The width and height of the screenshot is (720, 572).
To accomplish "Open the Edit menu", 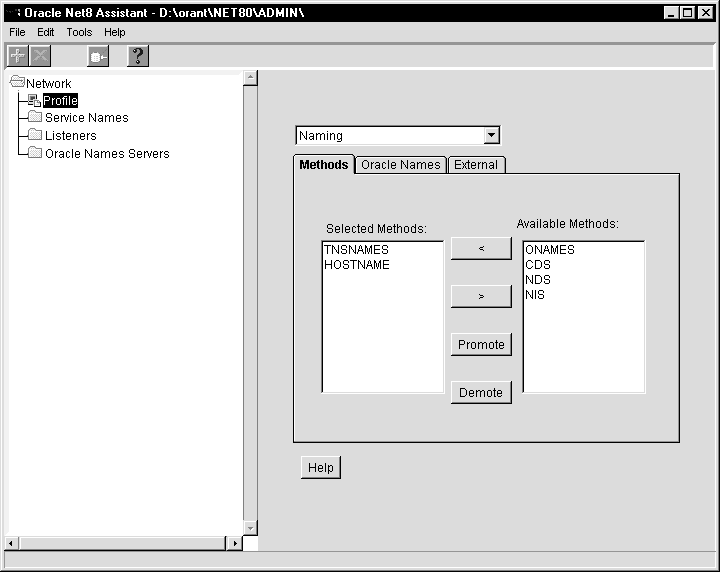I will [x=45, y=32].
